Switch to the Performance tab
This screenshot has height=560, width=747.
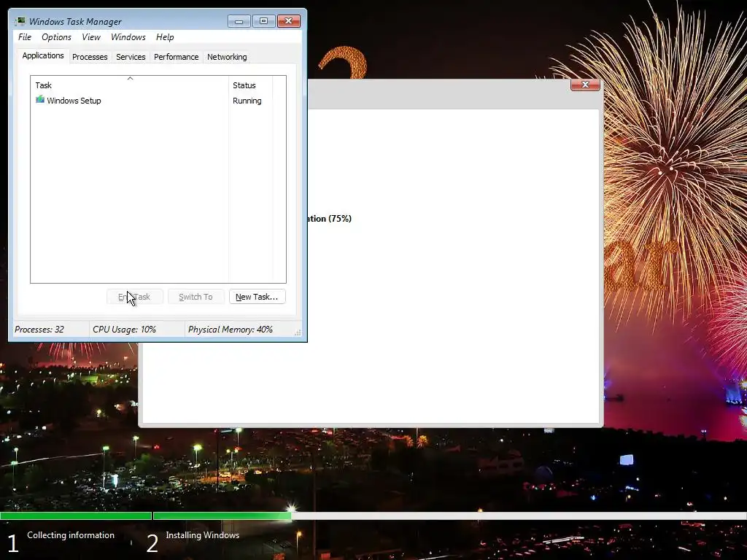point(177,57)
